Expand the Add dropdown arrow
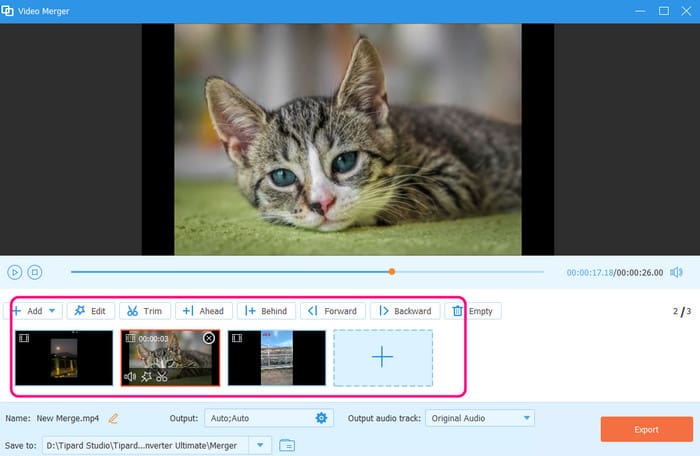The height and width of the screenshot is (456, 700). coord(52,311)
